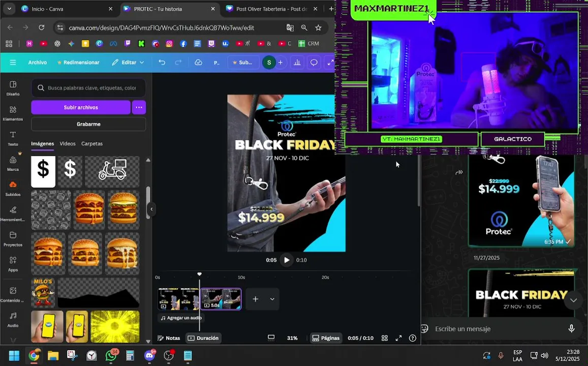Open the Windows Start menu

point(14,355)
